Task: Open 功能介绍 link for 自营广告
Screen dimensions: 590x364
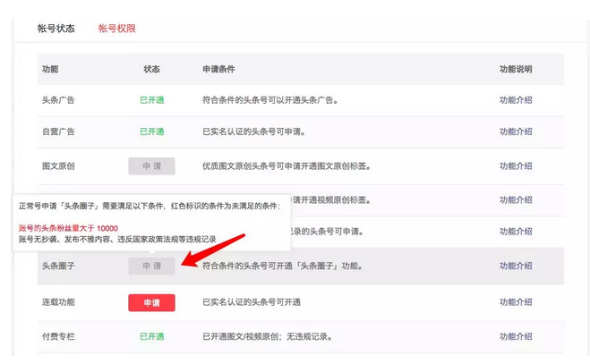Action: (516, 131)
